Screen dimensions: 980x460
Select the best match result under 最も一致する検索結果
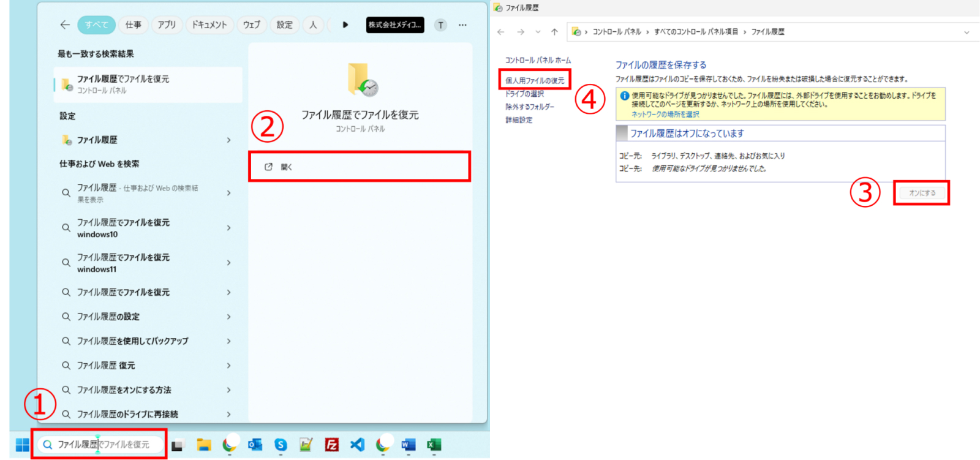[148, 84]
